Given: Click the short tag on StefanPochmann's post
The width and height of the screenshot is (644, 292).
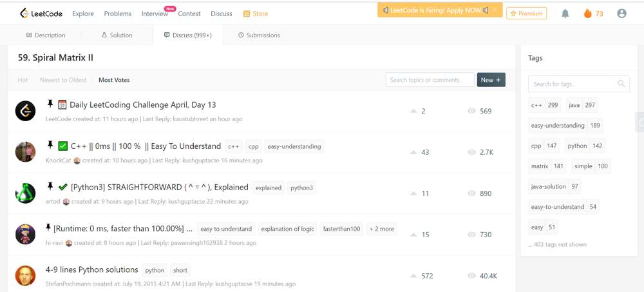Looking at the screenshot, I should [x=180, y=270].
